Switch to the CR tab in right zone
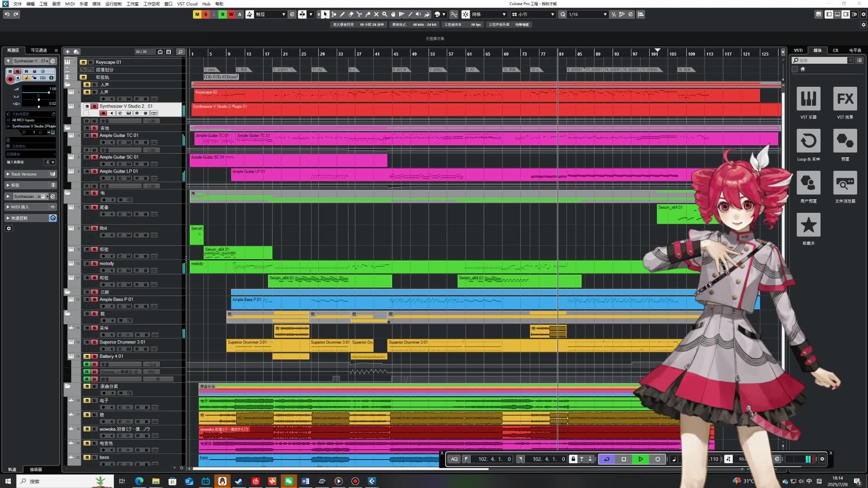This screenshot has height=488, width=868. [835, 50]
